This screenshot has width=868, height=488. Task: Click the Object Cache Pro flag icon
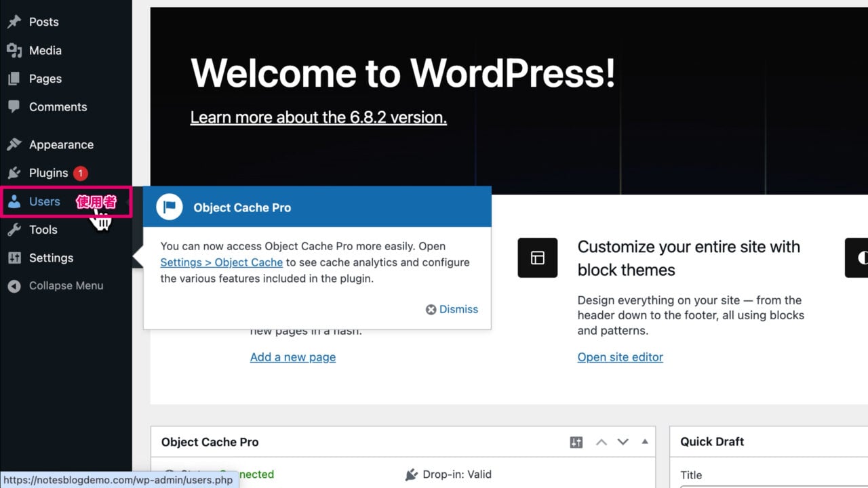pos(169,207)
